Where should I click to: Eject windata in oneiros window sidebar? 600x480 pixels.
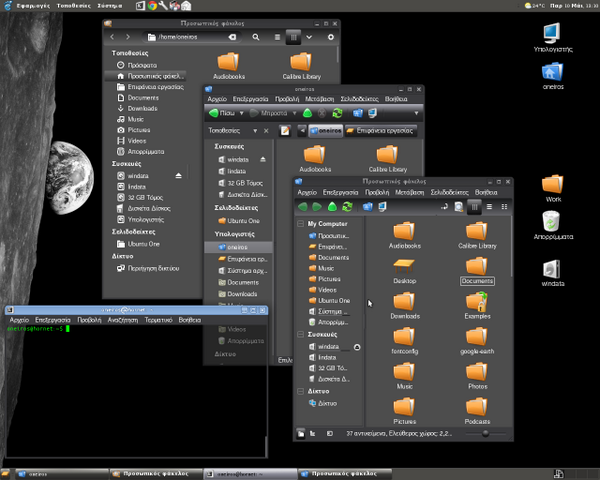tap(263, 159)
